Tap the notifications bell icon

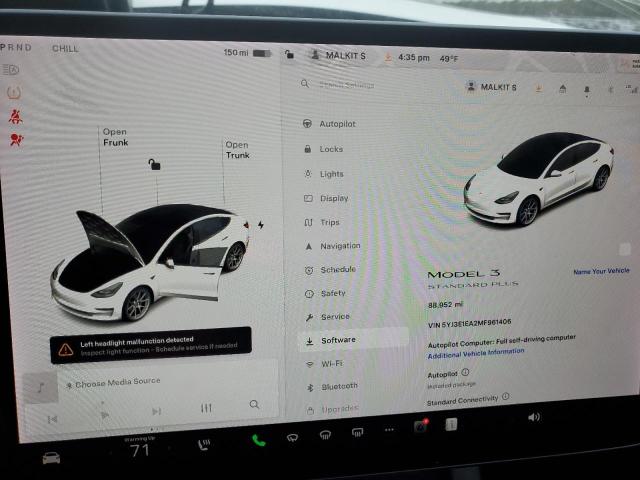tap(587, 90)
